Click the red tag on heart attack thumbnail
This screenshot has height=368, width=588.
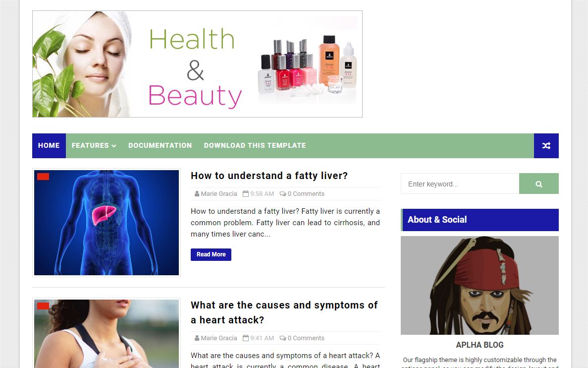tap(43, 306)
